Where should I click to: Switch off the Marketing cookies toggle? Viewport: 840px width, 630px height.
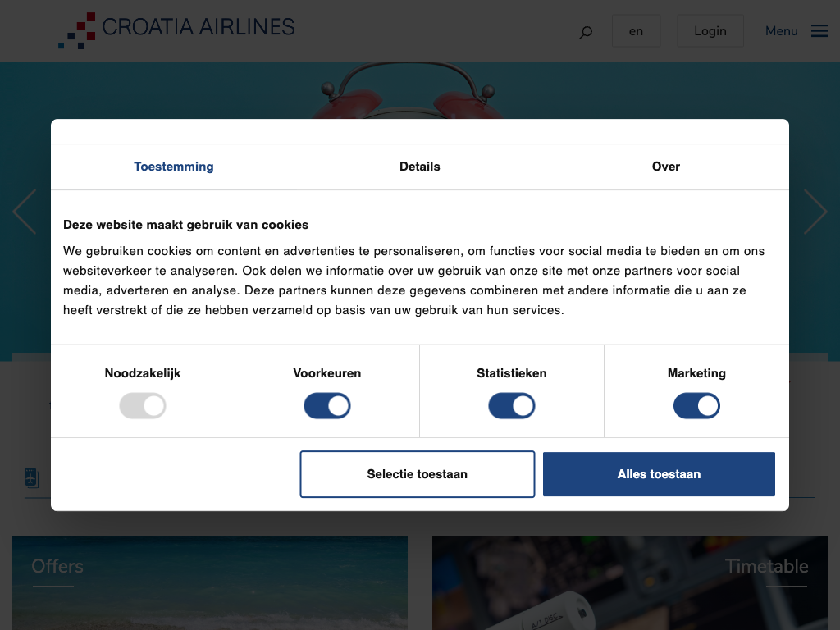(696, 406)
